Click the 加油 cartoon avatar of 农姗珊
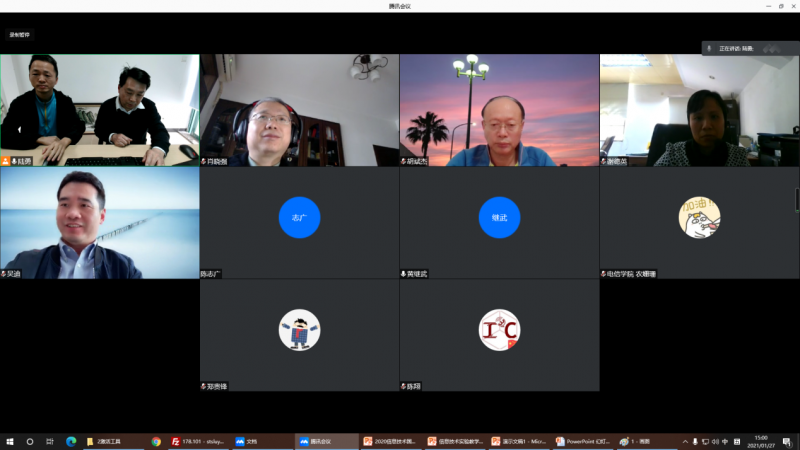Image resolution: width=800 pixels, height=450 pixels. click(699, 217)
